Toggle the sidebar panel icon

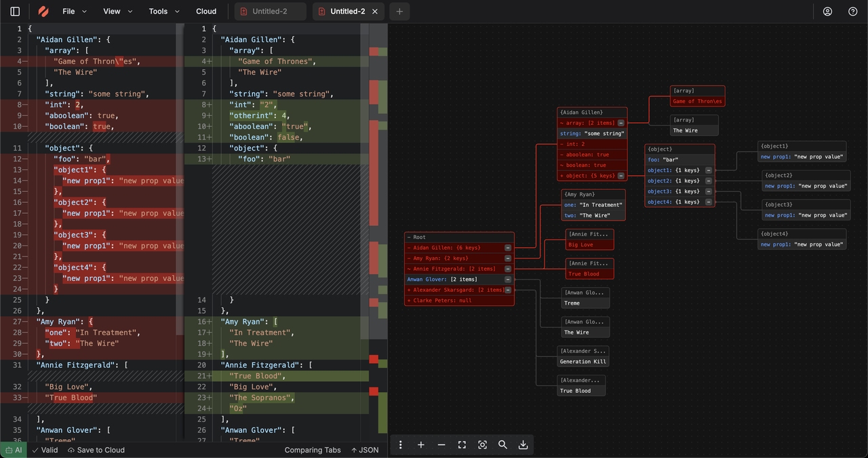[x=15, y=12]
